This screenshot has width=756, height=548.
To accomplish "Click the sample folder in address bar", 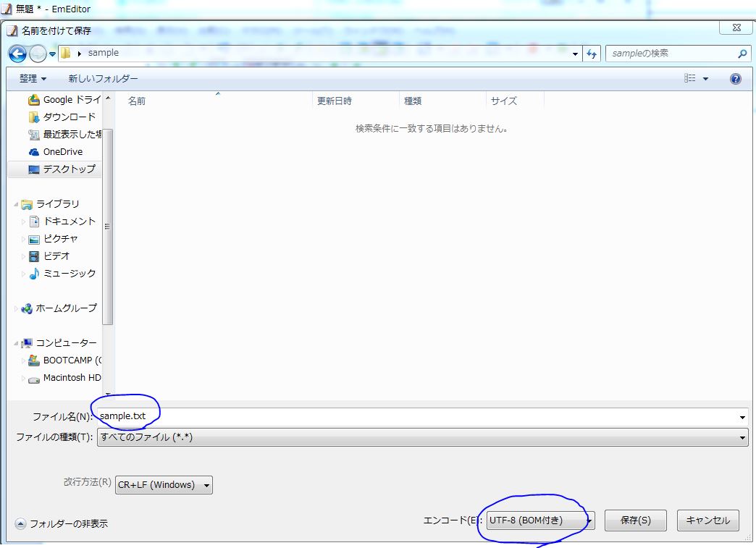I will pos(103,53).
